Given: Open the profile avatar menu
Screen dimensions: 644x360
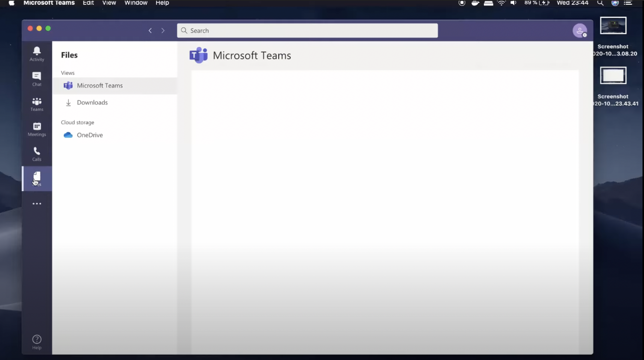Looking at the screenshot, I should (579, 30).
